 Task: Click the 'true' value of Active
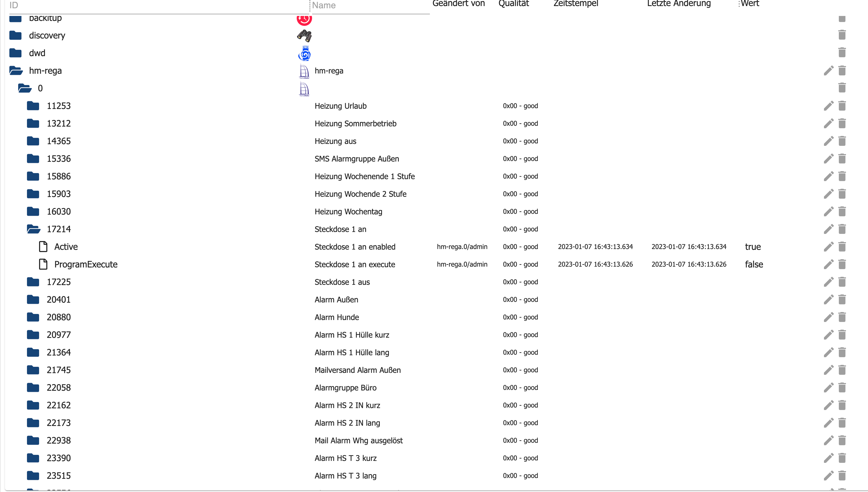tap(753, 247)
